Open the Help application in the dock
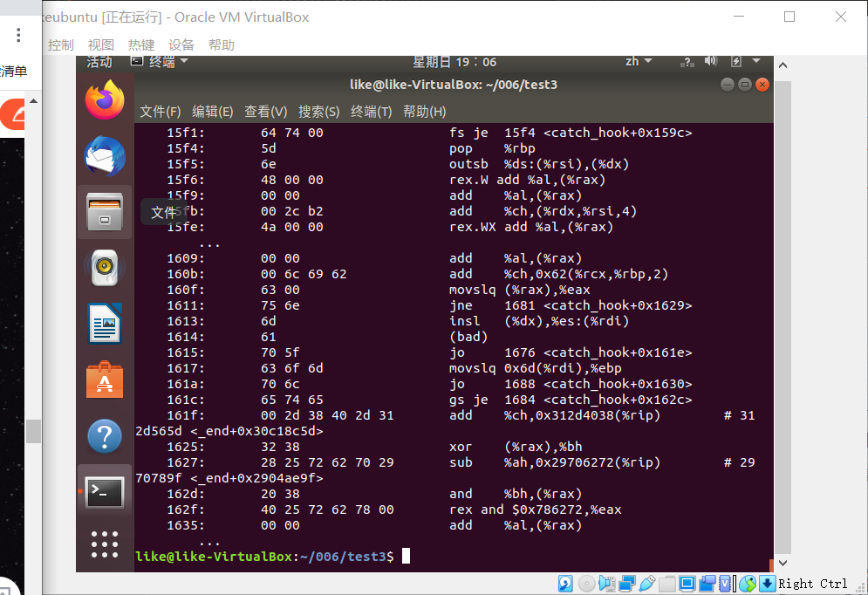The width and height of the screenshot is (868, 595). (104, 436)
